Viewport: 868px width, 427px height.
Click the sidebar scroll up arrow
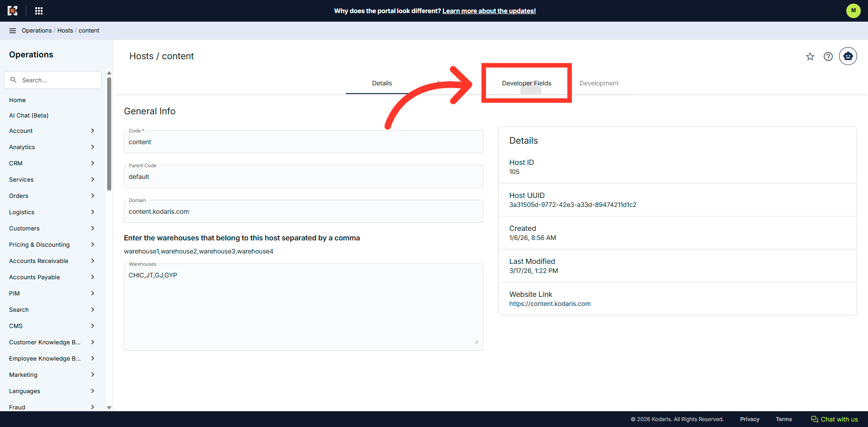pyautogui.click(x=109, y=73)
